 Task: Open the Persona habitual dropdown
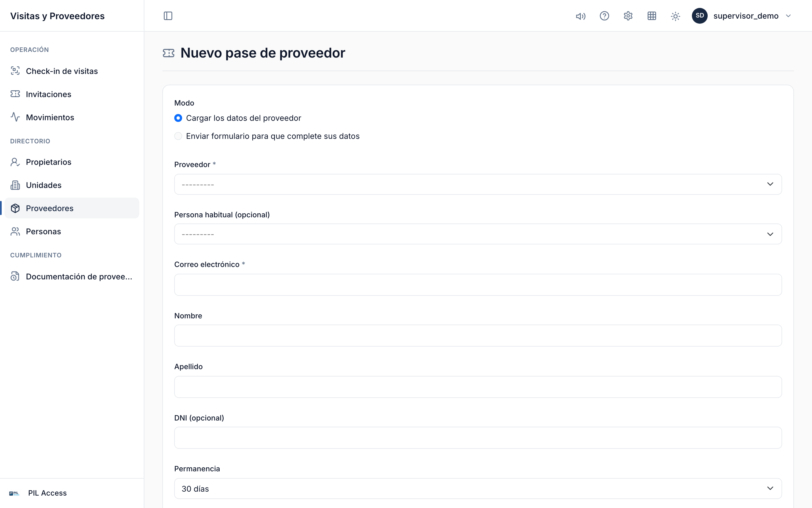[478, 234]
